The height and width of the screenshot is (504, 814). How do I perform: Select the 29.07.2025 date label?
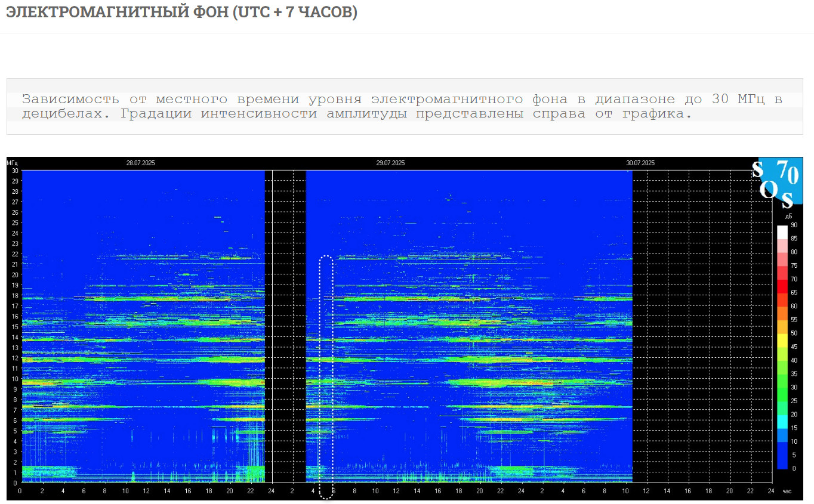pos(390,163)
